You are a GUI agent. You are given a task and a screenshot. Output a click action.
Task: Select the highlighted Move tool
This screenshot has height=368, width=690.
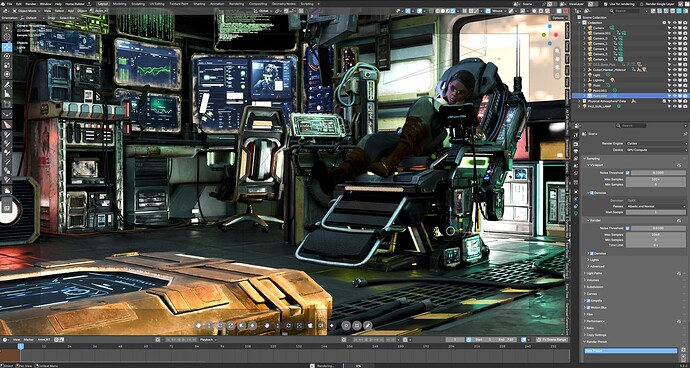(7, 47)
